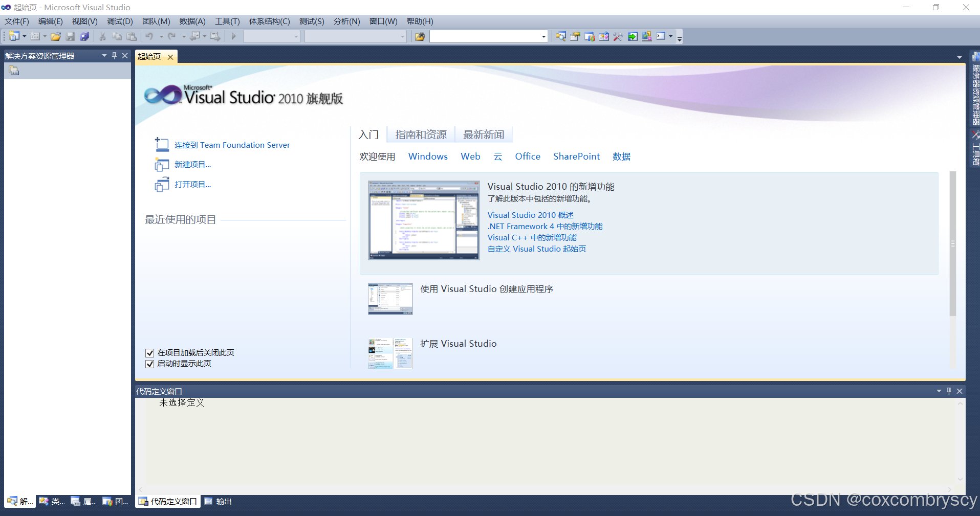Toggle auto-hide pin of Code Definition window
Viewport: 980px width, 516px height.
(x=949, y=391)
